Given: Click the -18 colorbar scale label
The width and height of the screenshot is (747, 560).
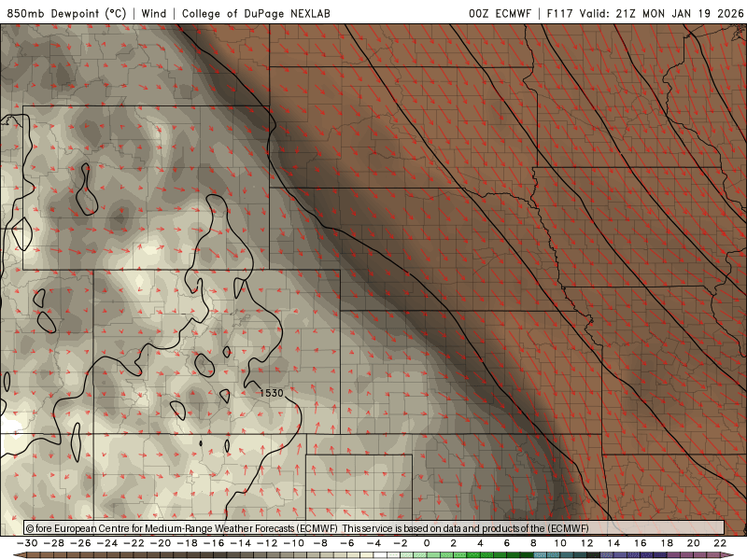Looking at the screenshot, I should pyautogui.click(x=187, y=543).
